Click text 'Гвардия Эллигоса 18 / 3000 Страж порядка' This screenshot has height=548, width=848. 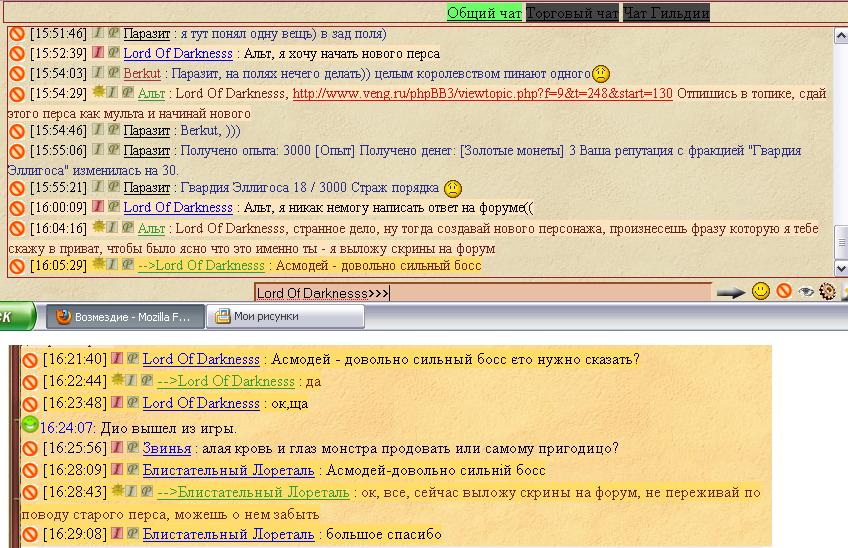[309, 188]
